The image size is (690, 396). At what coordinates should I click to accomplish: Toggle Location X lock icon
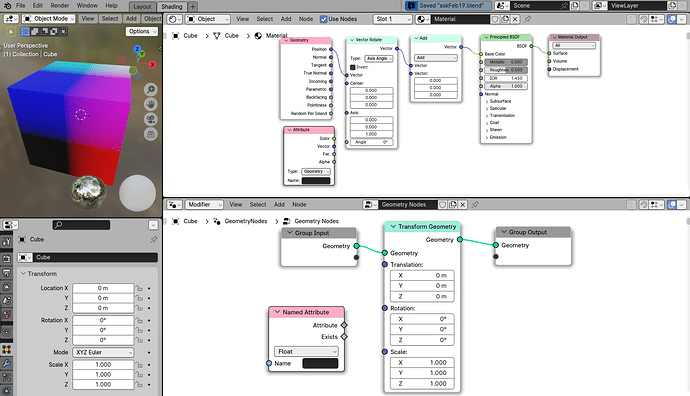(x=139, y=288)
